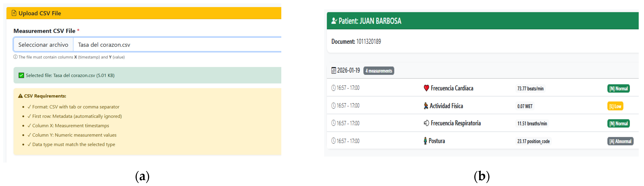
Task: Click the red heart Frecuencia Cardíaca icon
Action: pyautogui.click(x=426, y=88)
